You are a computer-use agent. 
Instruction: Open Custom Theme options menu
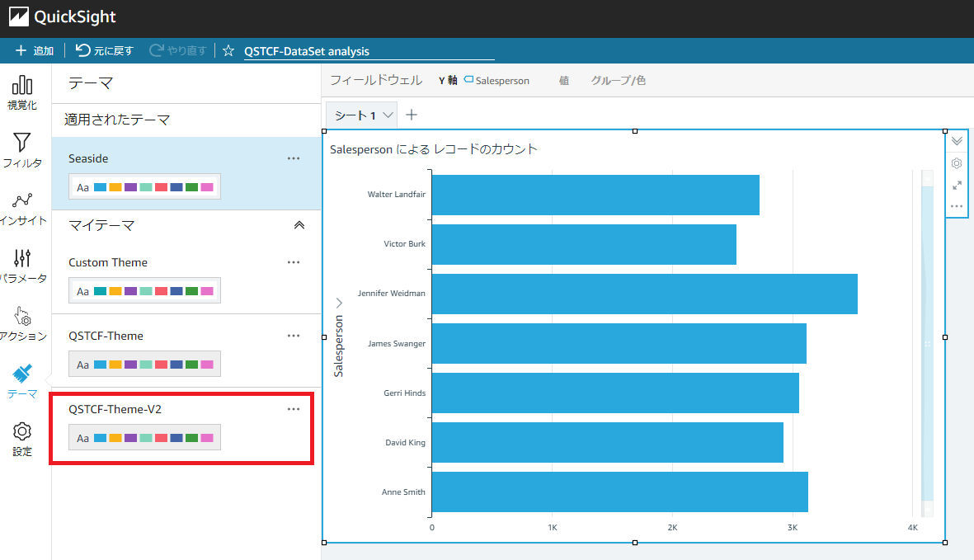coord(294,262)
